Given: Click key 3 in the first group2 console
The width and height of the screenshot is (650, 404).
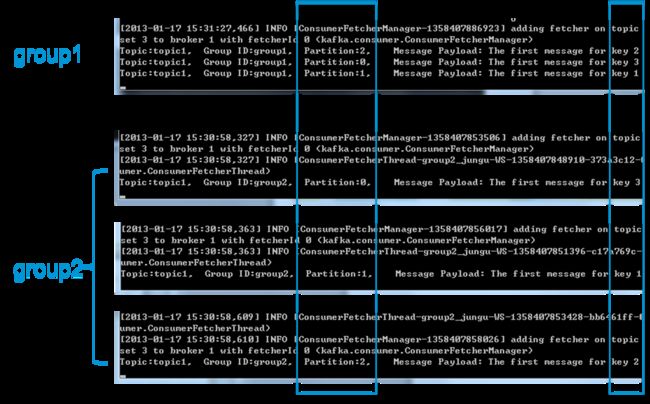Looking at the screenshot, I should 626,183.
